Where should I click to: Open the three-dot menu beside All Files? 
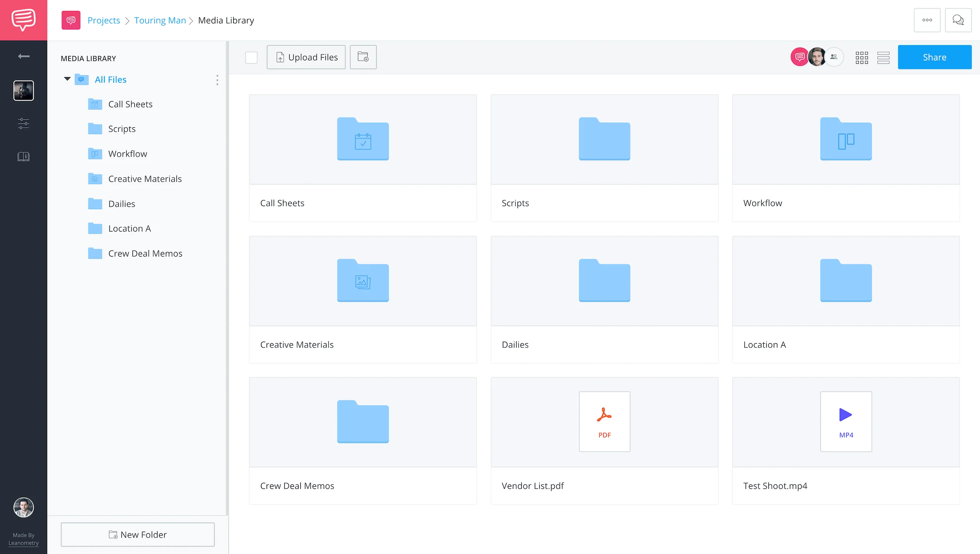tap(217, 80)
